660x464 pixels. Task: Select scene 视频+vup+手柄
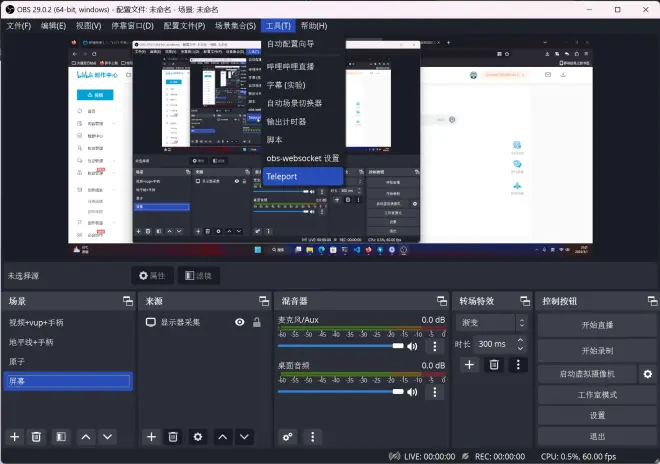68,323
